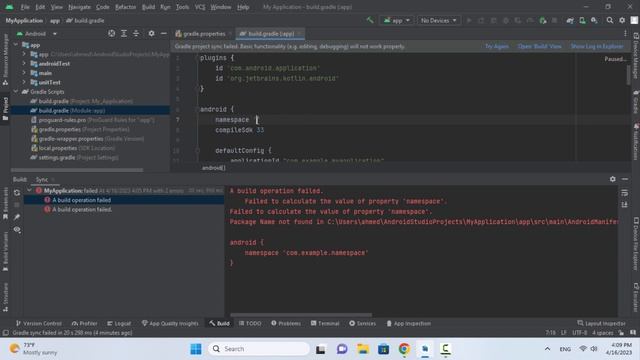This screenshot has height=360, width=640.
Task: Click Show Log in Explorer link
Action: tap(597, 46)
